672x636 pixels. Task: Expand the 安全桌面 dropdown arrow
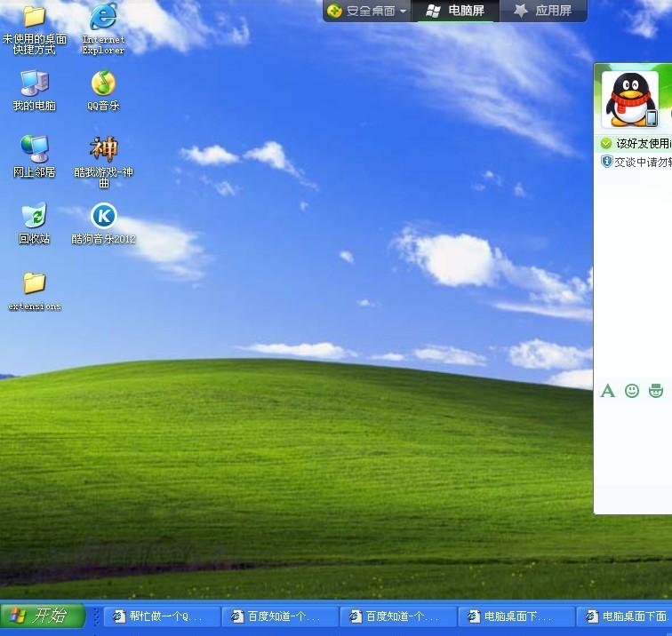point(403,12)
